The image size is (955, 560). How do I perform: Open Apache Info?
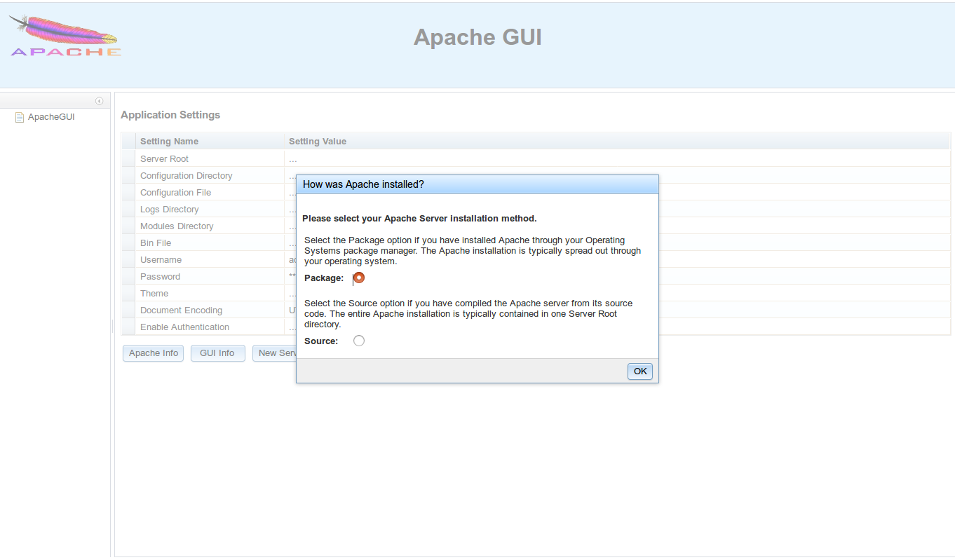point(154,353)
